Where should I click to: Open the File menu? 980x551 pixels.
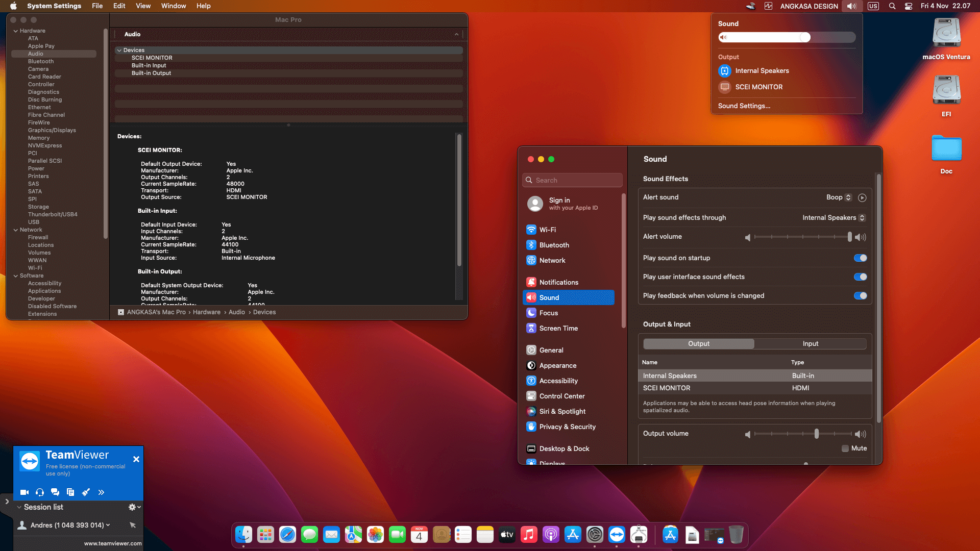click(x=97, y=6)
